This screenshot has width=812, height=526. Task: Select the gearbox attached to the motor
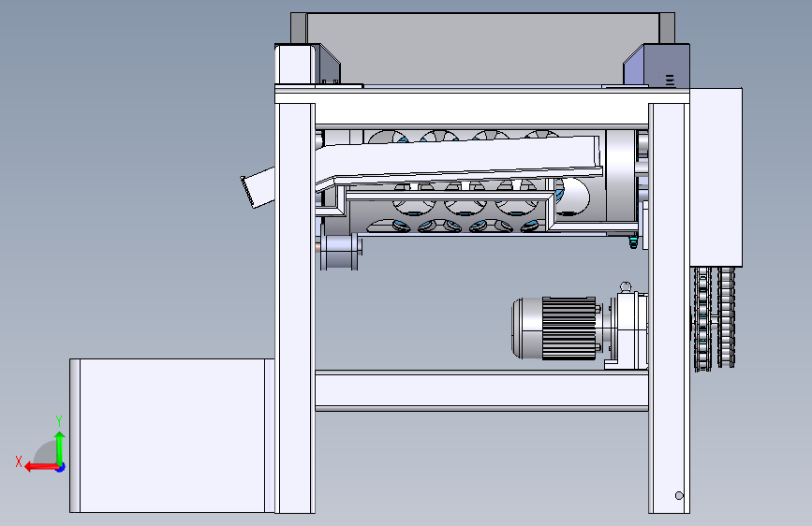[627, 330]
